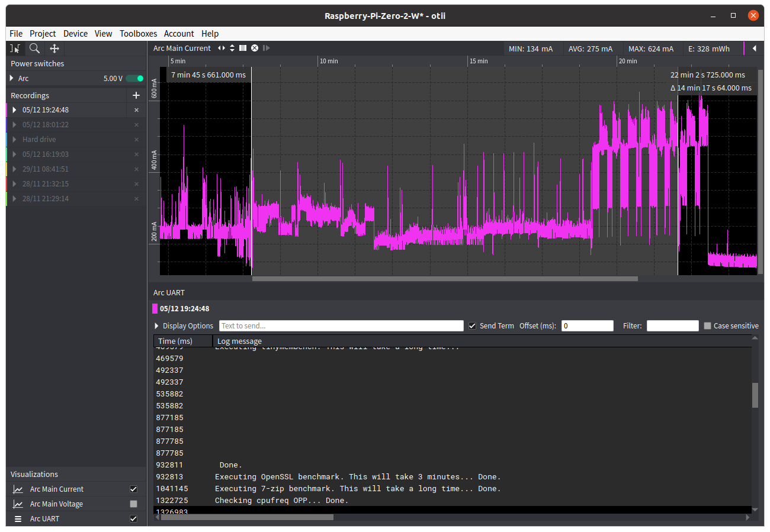Select the cursor selection tool
This screenshot has height=532, width=770.
[15, 49]
